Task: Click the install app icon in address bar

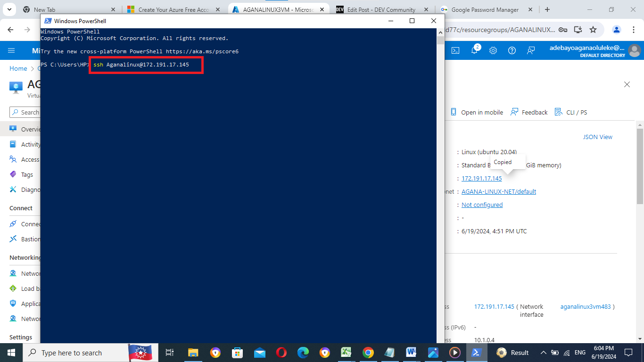Action: (578, 30)
